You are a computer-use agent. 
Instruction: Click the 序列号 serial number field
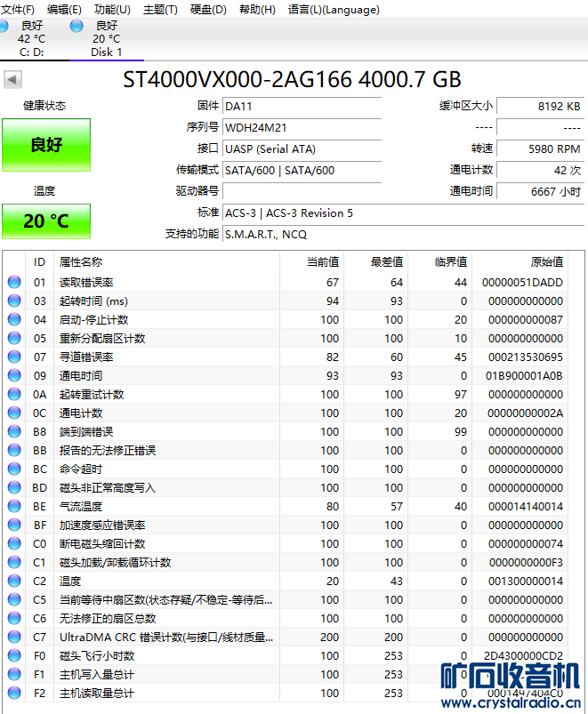click(289, 127)
